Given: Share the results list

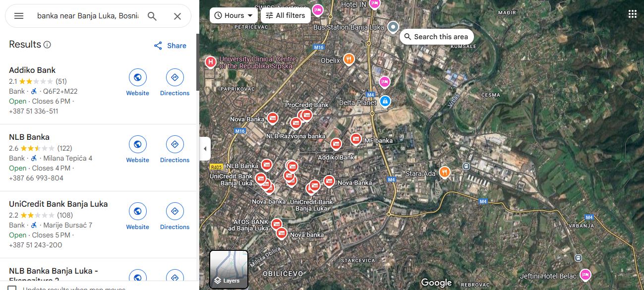Looking at the screenshot, I should pos(170,46).
